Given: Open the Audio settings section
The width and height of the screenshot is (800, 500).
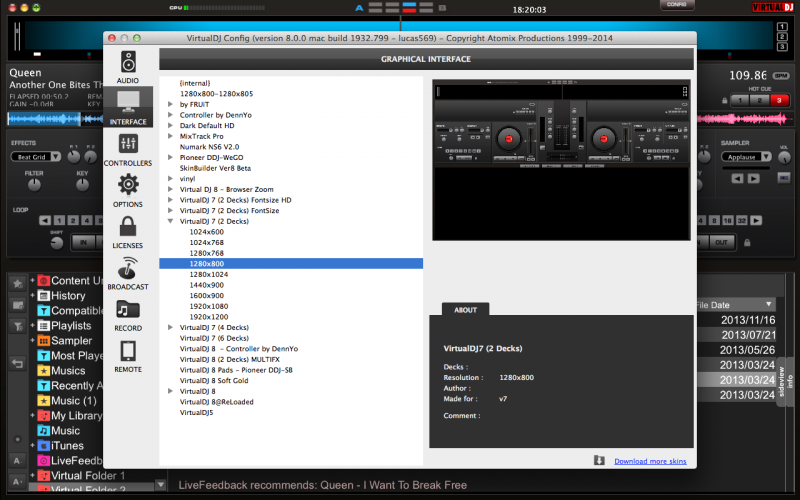Looking at the screenshot, I should point(128,65).
